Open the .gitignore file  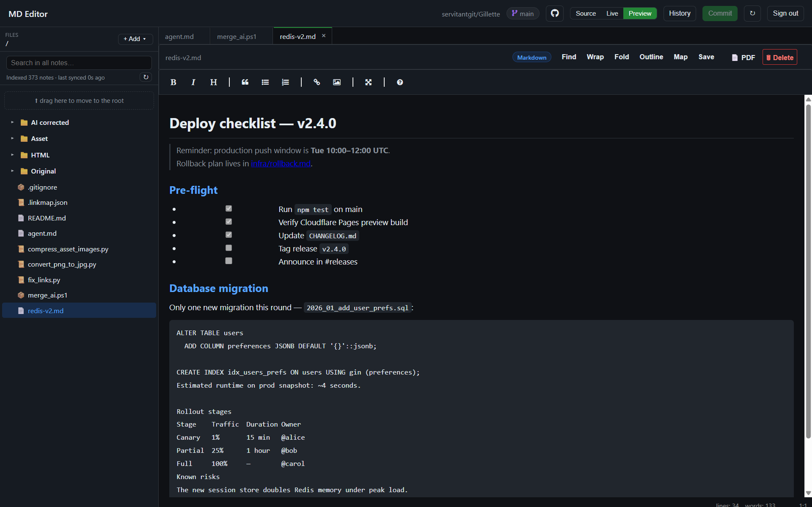[x=42, y=187]
